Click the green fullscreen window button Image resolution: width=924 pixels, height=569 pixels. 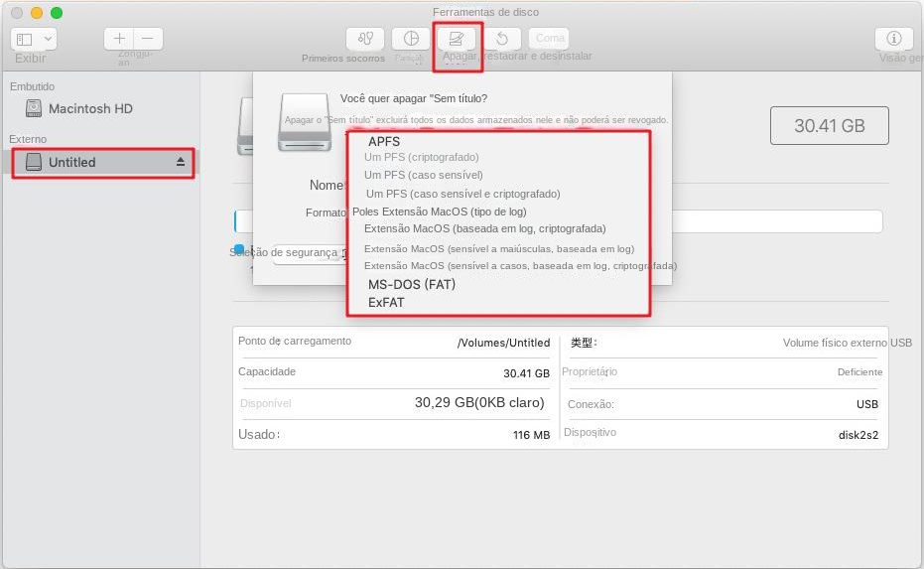[x=57, y=13]
